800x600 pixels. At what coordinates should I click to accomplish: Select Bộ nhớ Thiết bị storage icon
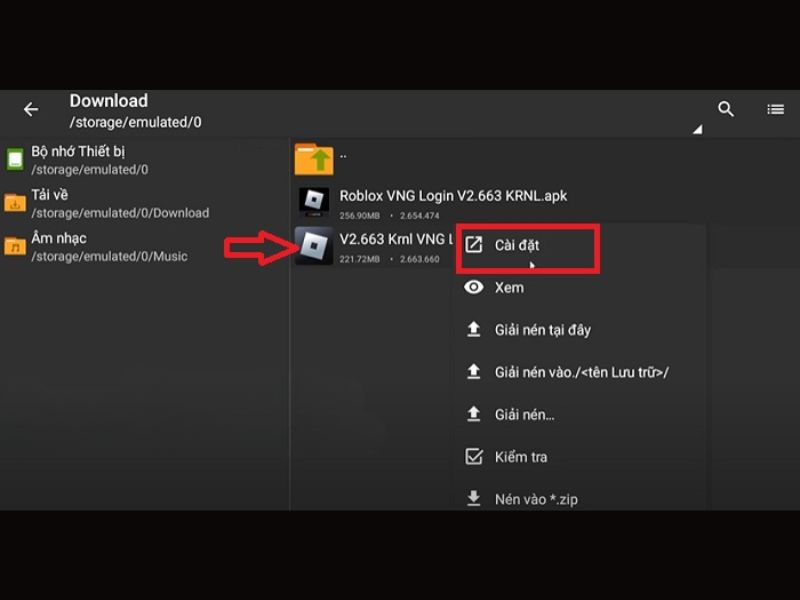(x=15, y=159)
